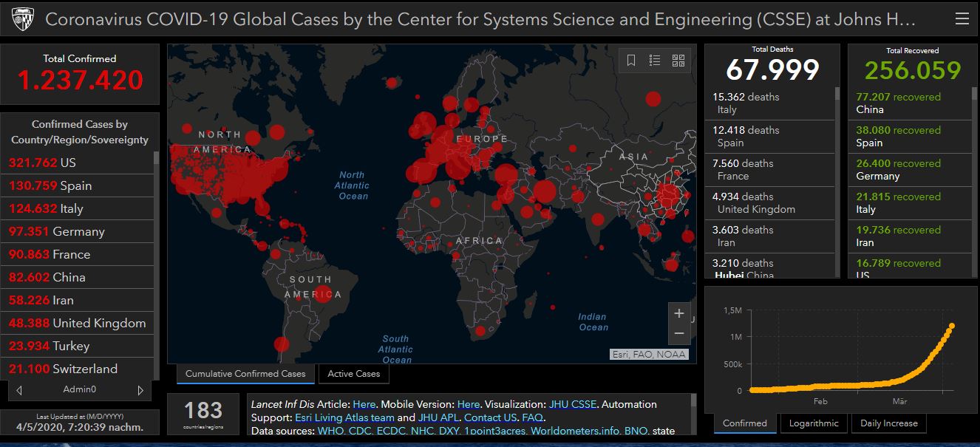
Task: Switch to the Active Cases tab
Action: [x=353, y=374]
